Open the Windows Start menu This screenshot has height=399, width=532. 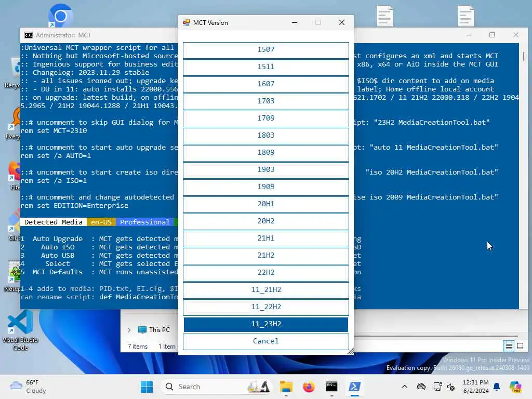click(x=147, y=387)
